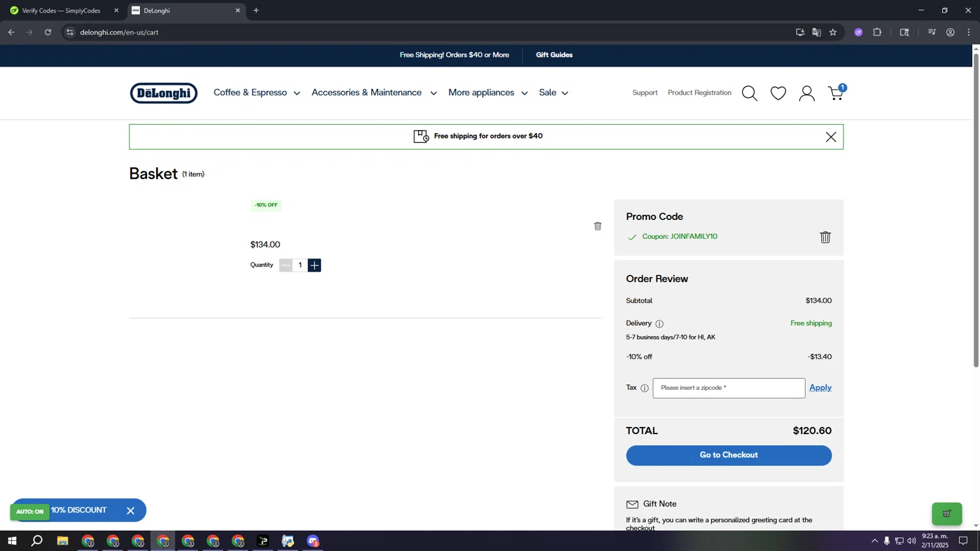Image resolution: width=980 pixels, height=551 pixels.
Task: Open the media control icon
Action: 932,32
